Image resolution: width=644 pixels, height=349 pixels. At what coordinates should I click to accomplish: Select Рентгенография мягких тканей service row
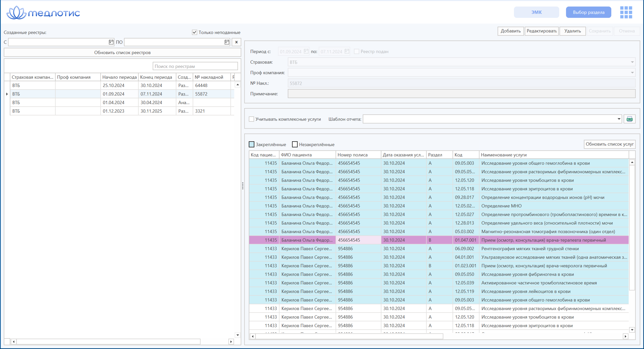click(x=439, y=249)
